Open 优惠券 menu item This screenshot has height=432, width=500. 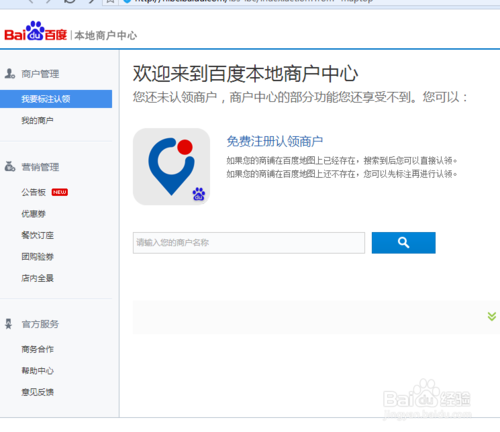[33, 214]
